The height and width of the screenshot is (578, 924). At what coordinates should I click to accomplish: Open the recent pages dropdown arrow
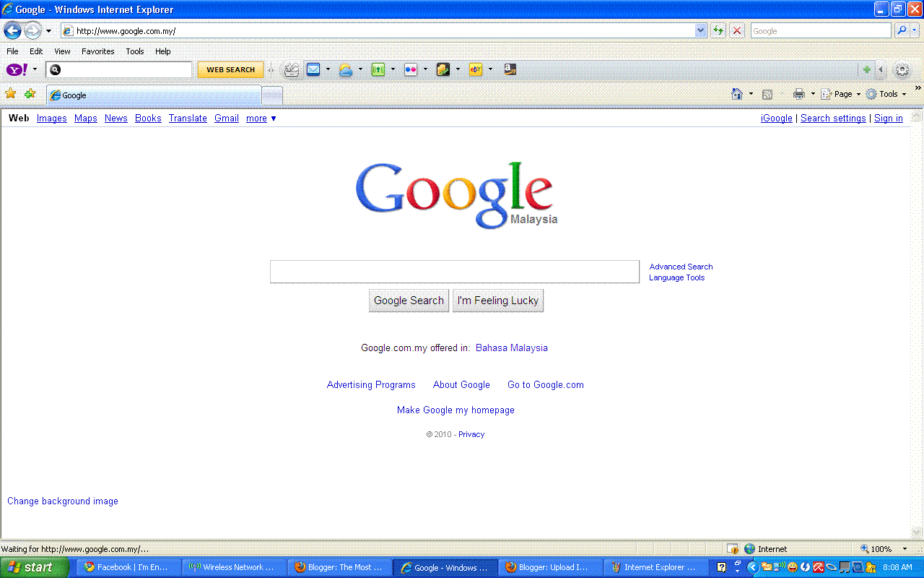pos(48,31)
